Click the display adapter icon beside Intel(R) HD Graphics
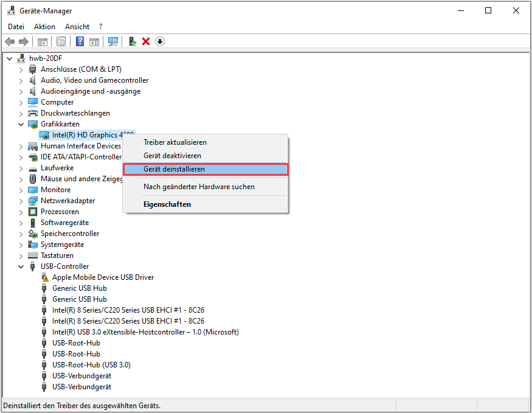 (44, 136)
